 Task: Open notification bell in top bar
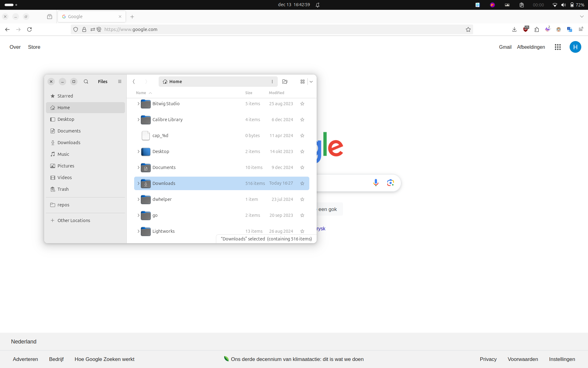(318, 5)
